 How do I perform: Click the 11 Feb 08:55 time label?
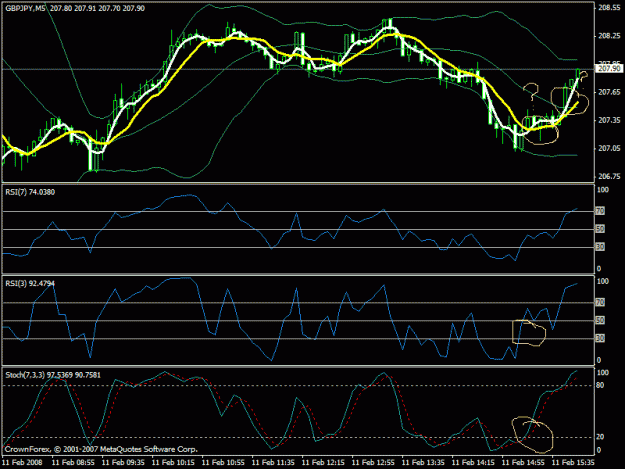point(73,463)
